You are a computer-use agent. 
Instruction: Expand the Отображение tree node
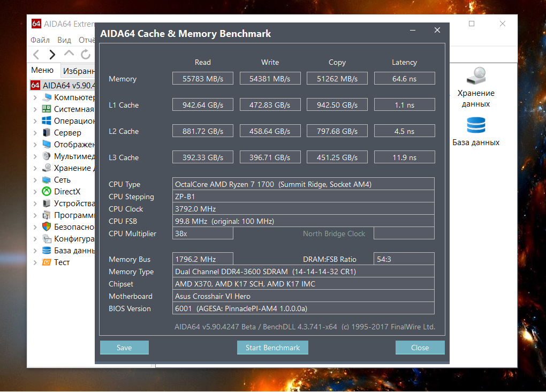(x=35, y=145)
